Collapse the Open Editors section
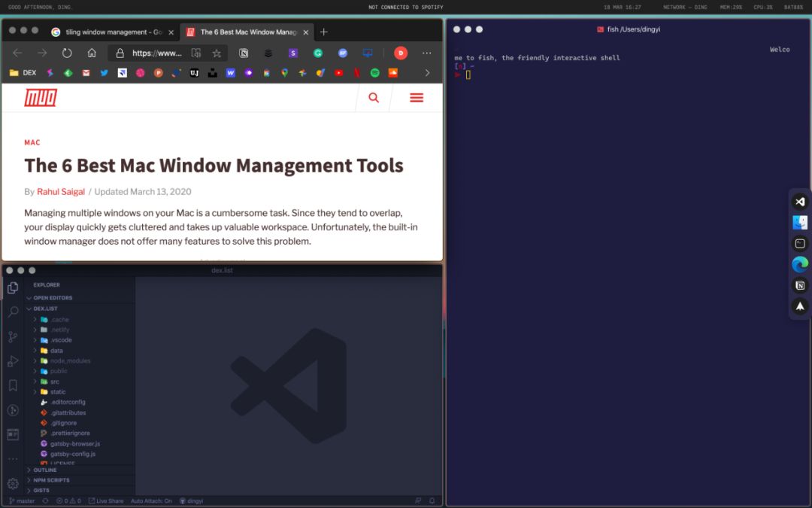 tap(53, 298)
